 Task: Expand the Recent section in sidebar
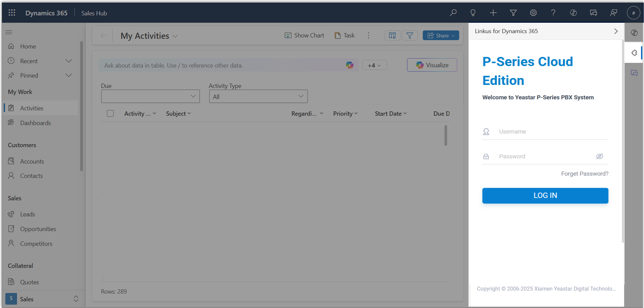pyautogui.click(x=69, y=61)
